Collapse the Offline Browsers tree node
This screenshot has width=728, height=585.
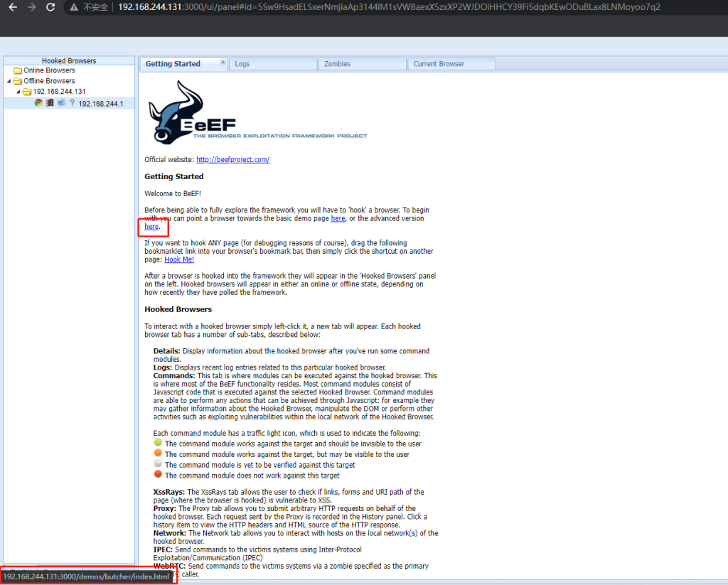9,81
